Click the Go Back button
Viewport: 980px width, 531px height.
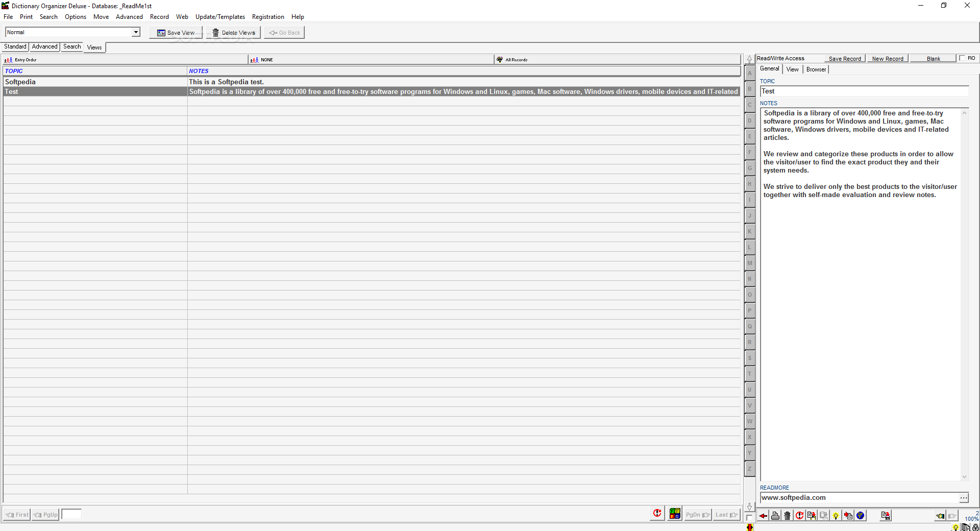point(284,33)
